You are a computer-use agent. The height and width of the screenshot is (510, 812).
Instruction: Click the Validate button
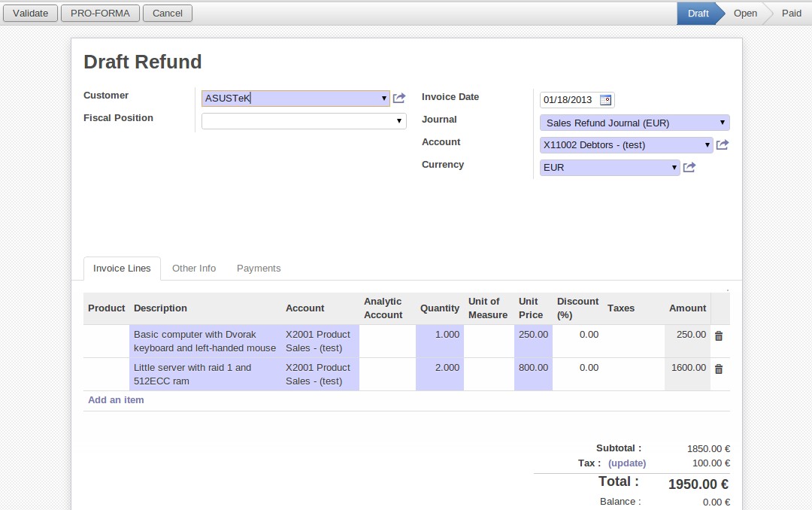(x=31, y=13)
